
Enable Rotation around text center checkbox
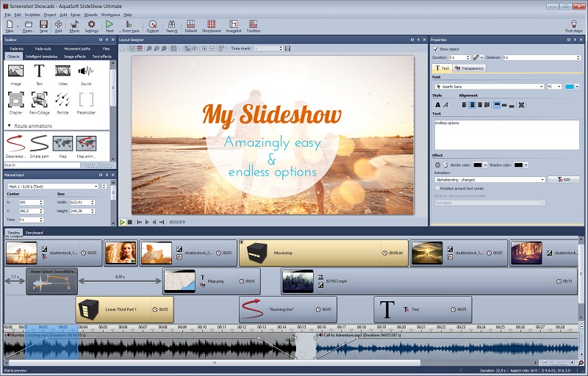437,189
